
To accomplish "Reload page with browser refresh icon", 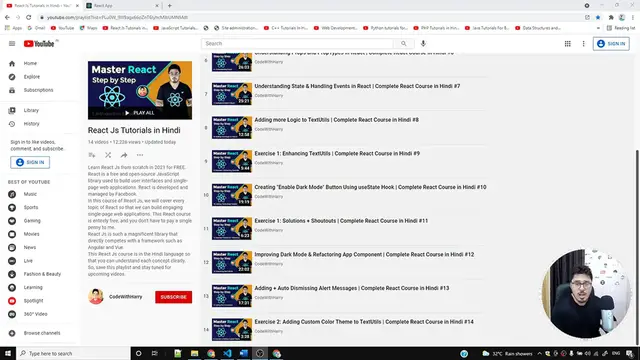I will click(29, 18).
